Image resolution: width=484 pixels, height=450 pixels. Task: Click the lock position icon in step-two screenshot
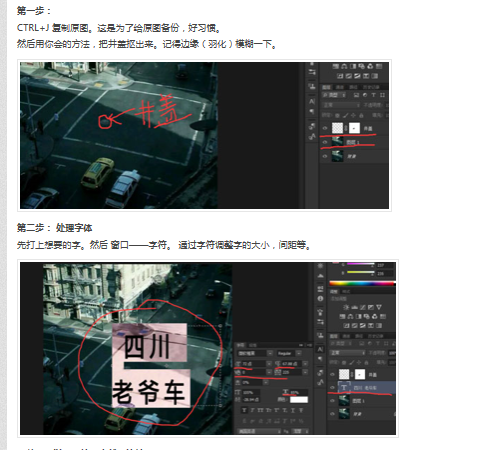pos(359,362)
